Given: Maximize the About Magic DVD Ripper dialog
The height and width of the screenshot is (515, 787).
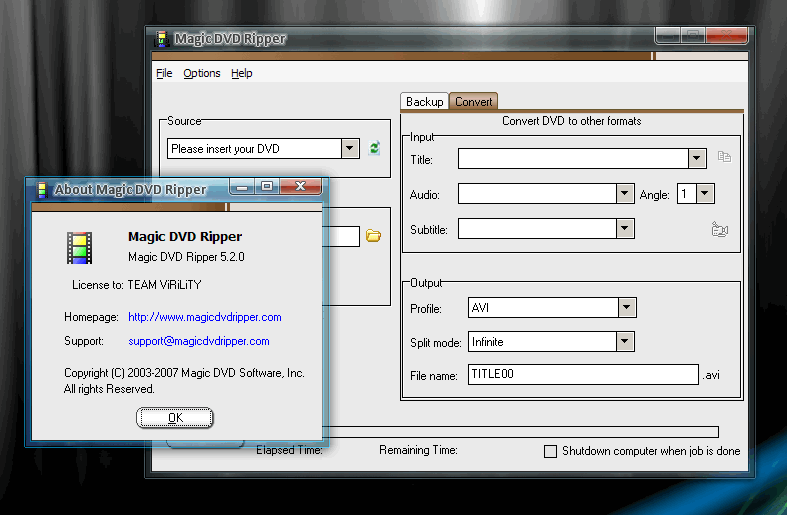Looking at the screenshot, I should [267, 186].
